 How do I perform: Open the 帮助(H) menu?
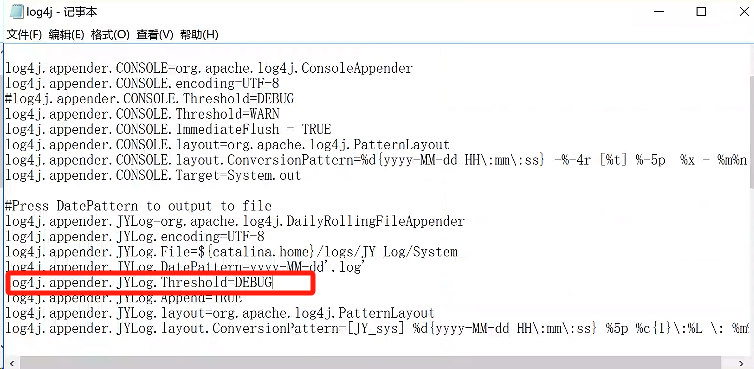199,35
